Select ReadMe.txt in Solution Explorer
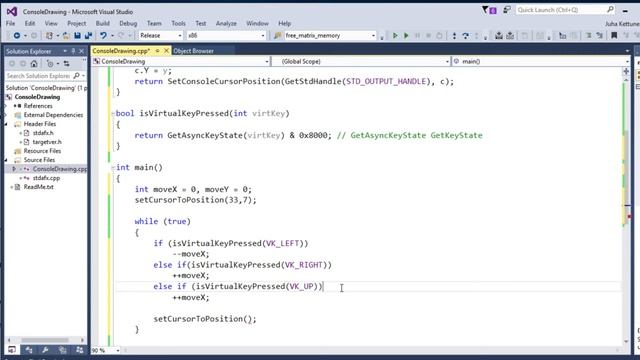Screen dimensions: 640x360 (38, 187)
